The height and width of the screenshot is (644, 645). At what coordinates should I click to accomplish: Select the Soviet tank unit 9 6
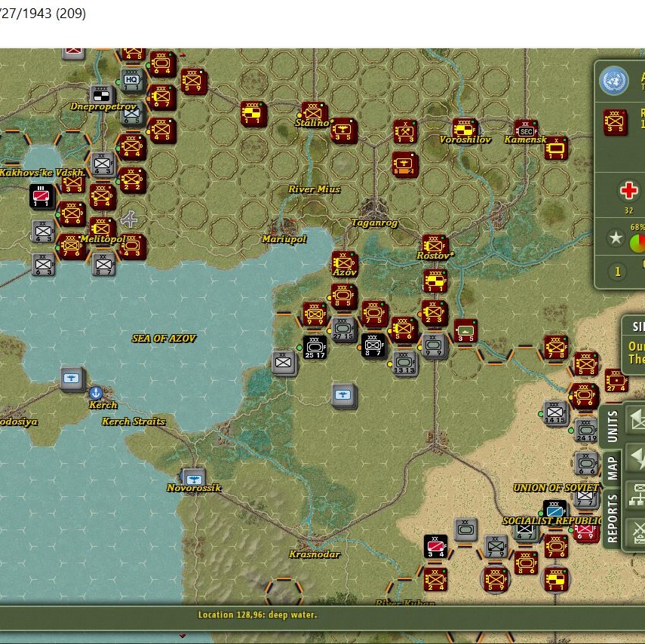584,396
